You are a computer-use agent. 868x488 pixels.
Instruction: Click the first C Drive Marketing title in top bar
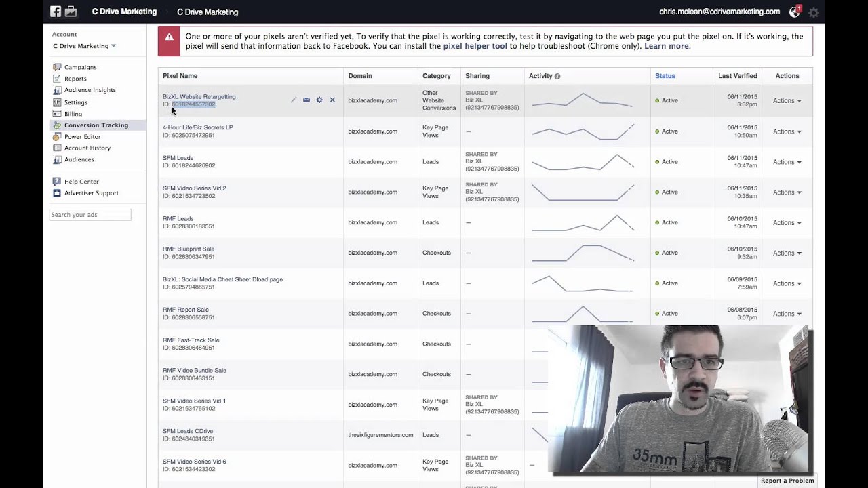click(124, 12)
